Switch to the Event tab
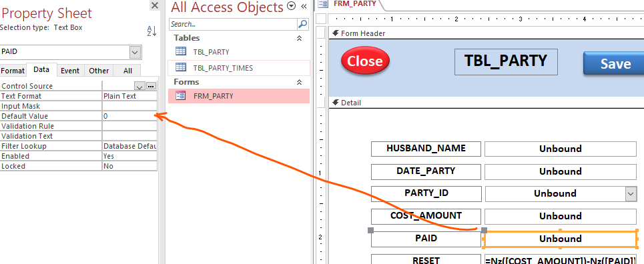 (x=70, y=71)
